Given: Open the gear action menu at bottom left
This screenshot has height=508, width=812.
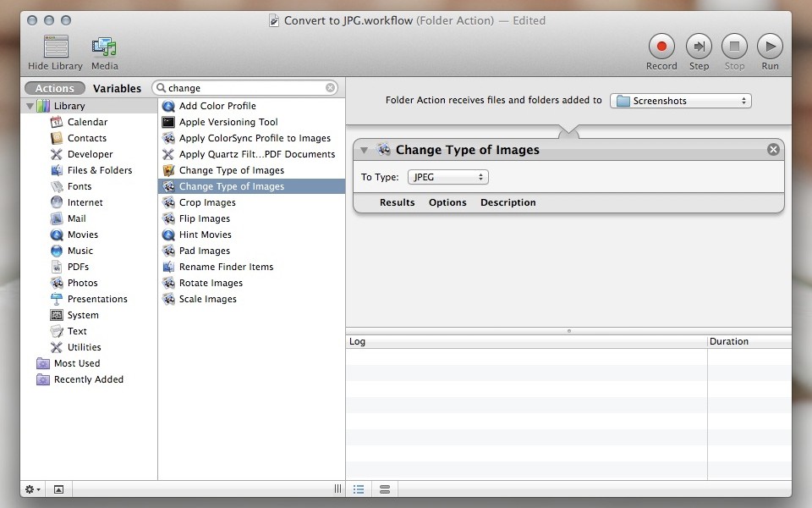Looking at the screenshot, I should (x=33, y=489).
